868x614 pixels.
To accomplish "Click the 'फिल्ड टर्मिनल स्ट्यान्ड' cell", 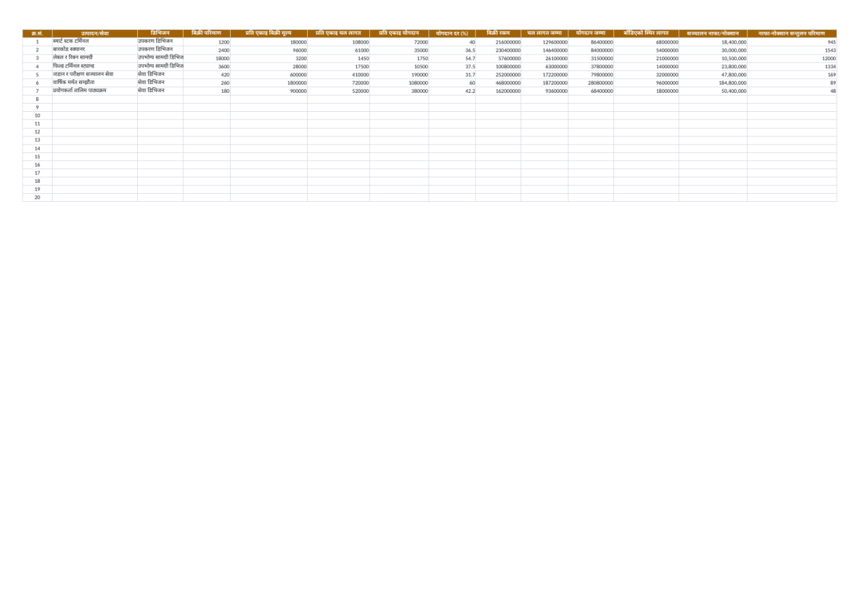I will coord(94,67).
